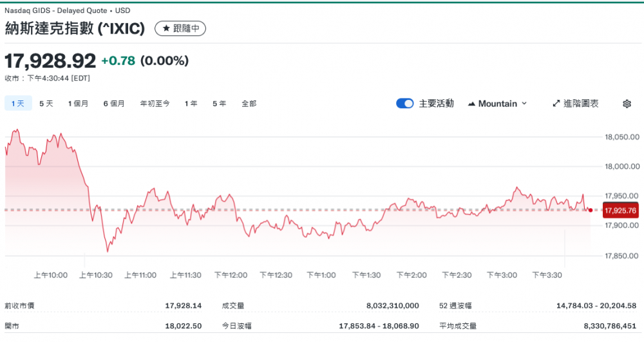Screen dimensions: 644x342
Task: Select the 1天 time range tab
Action: (x=17, y=104)
